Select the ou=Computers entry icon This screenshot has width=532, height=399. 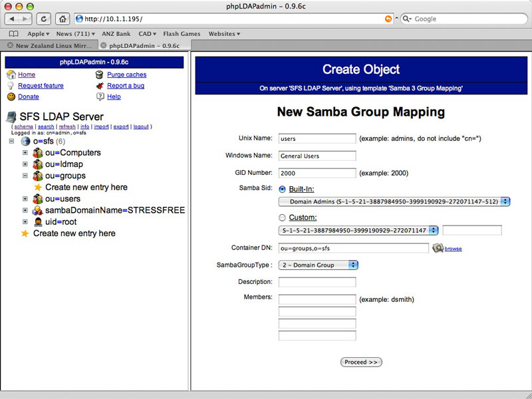pos(37,152)
